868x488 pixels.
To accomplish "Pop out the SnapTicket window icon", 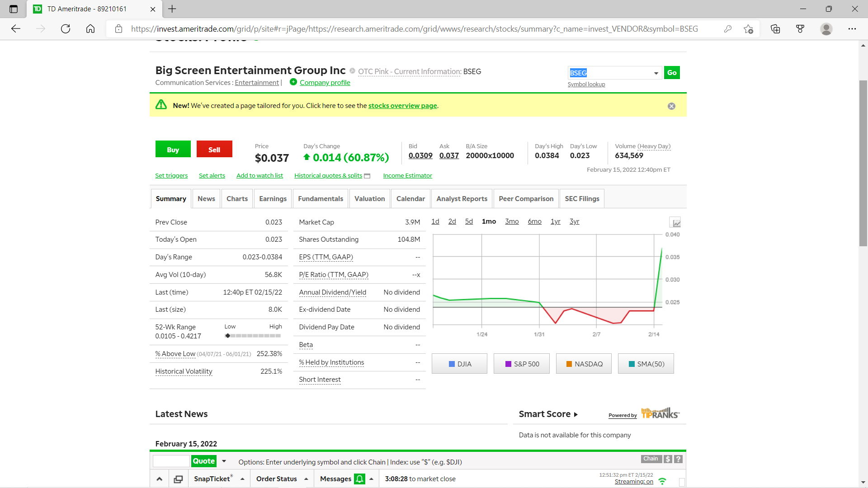I will tap(178, 479).
